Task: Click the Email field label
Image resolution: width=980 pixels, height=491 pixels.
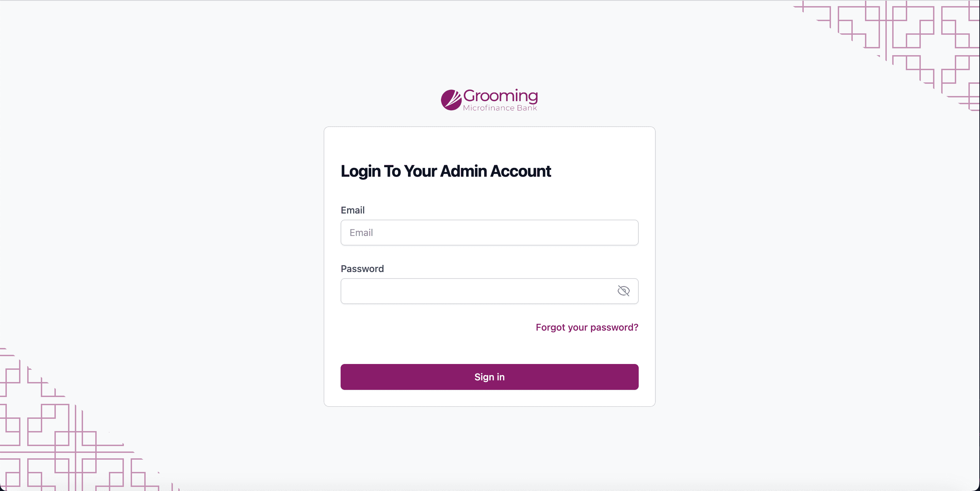Action: pyautogui.click(x=352, y=210)
